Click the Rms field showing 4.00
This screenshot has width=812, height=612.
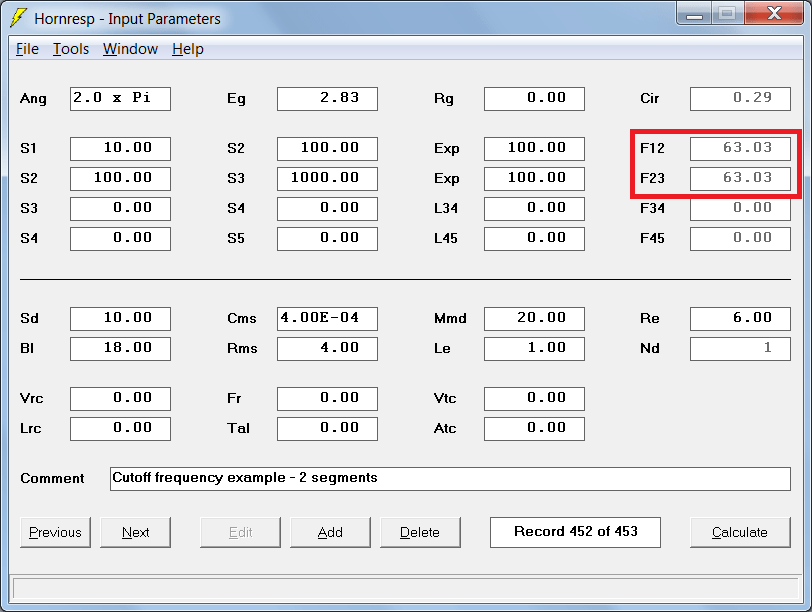327,348
